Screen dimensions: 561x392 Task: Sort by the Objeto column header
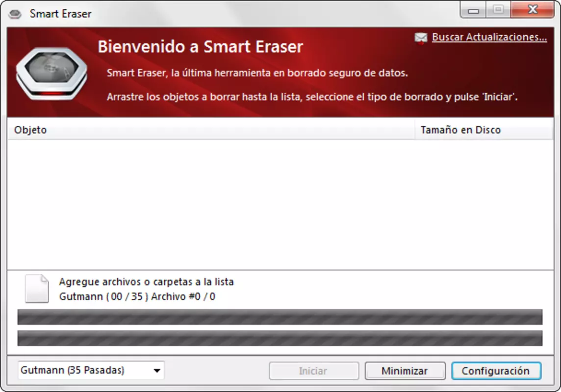click(211, 130)
